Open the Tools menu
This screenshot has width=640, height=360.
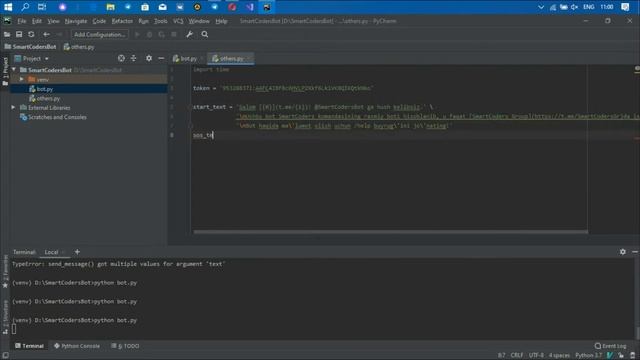pos(160,21)
